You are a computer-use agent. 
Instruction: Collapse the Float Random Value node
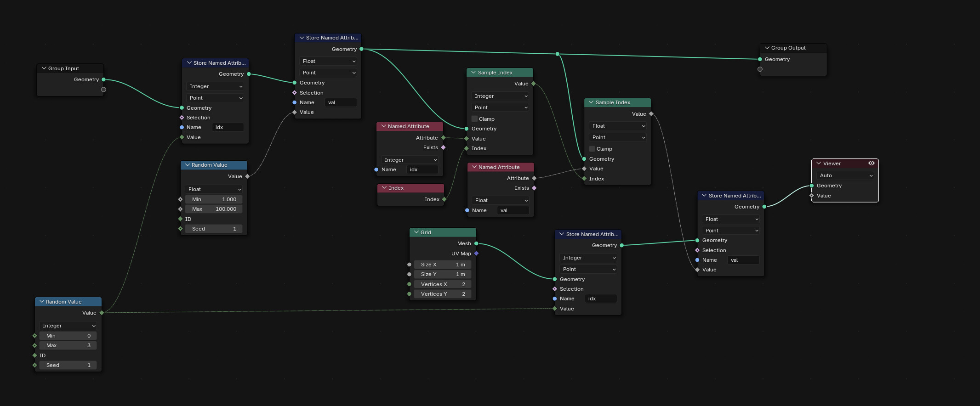188,165
